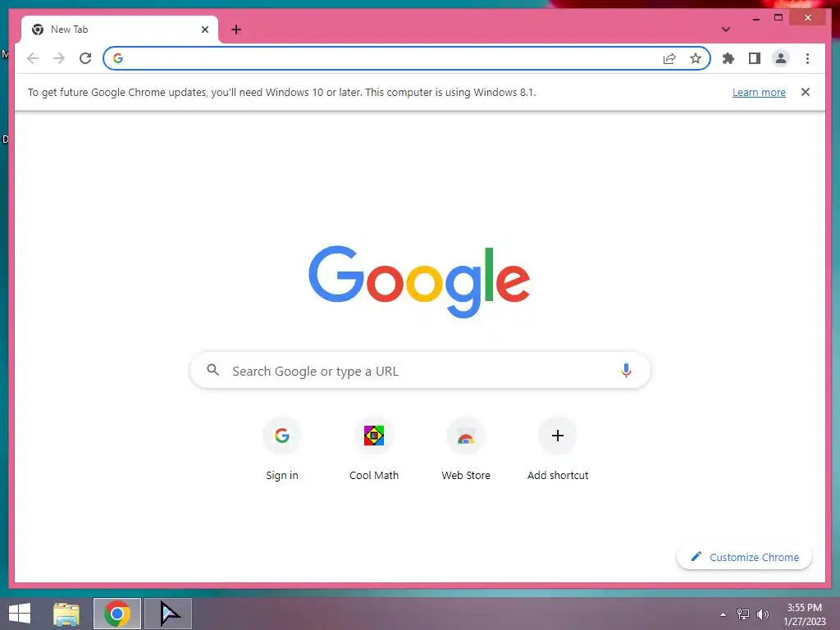
Task: Open the Sign in shortcut
Action: coord(282,450)
